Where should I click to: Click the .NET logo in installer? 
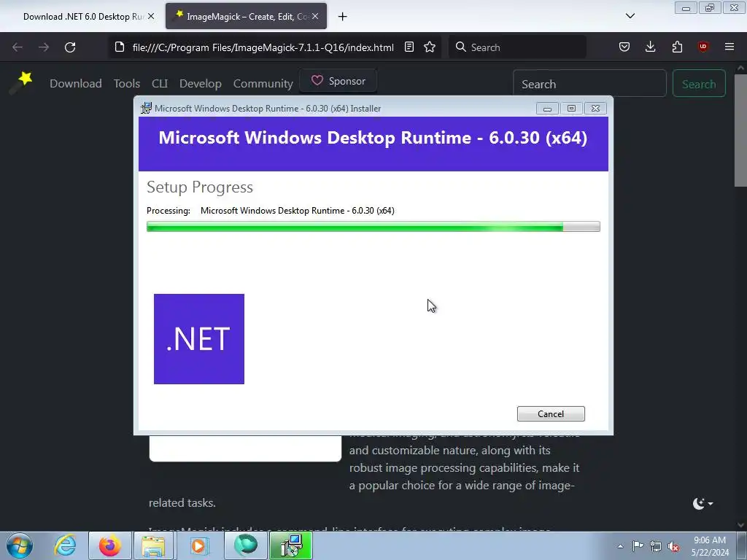click(x=199, y=339)
